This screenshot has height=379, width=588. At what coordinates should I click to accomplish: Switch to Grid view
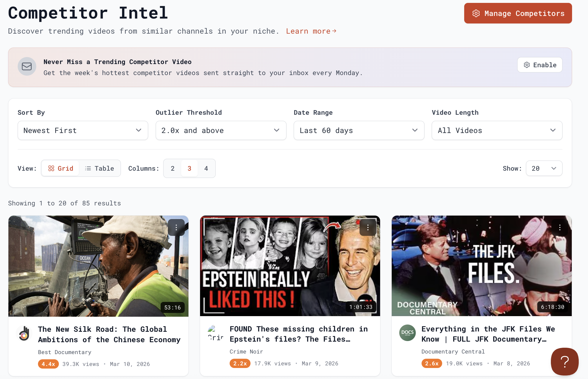pos(61,168)
